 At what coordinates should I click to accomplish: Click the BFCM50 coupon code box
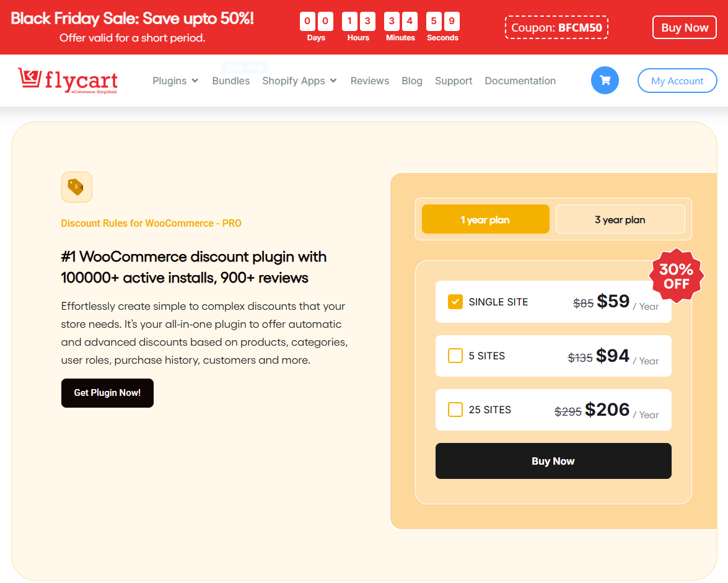click(x=556, y=27)
